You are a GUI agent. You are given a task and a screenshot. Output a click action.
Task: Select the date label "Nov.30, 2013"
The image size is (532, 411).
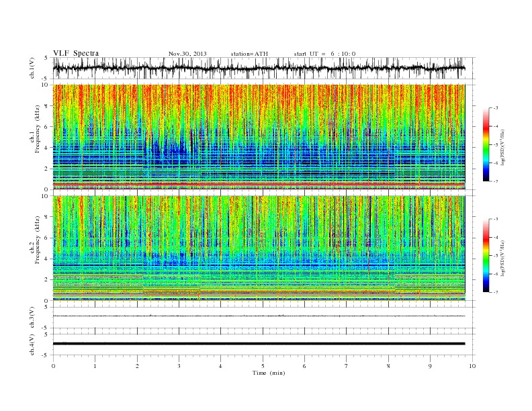pos(187,54)
